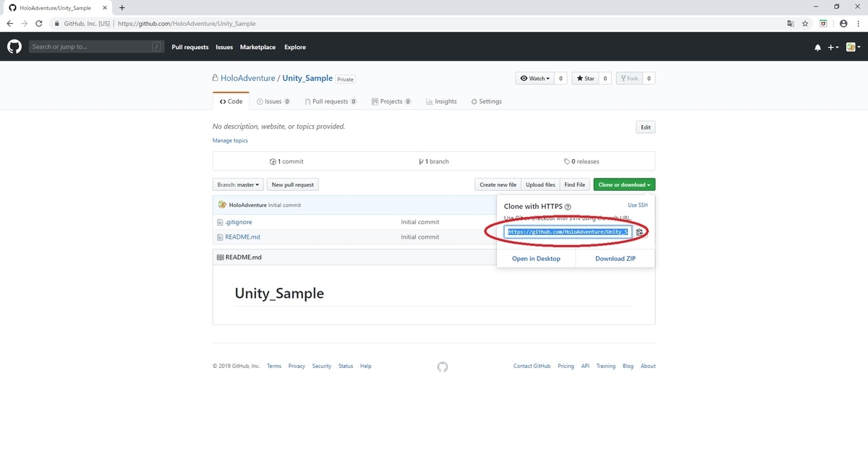
Task: Go to Marketplace in header
Action: (x=258, y=47)
